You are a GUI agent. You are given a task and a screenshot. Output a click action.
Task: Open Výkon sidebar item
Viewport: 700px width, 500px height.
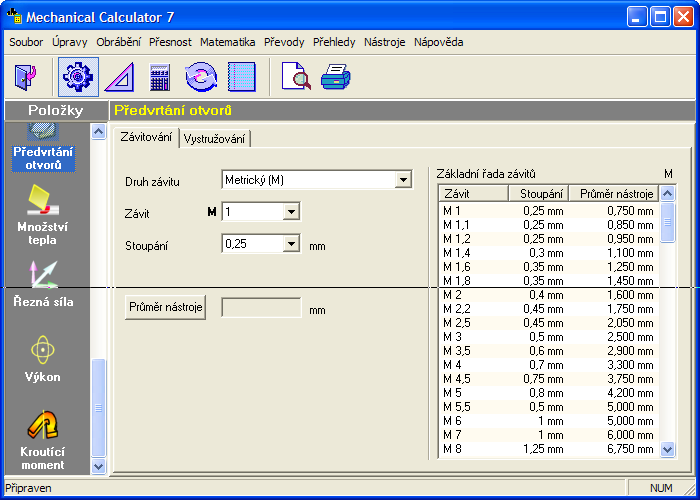(x=42, y=359)
